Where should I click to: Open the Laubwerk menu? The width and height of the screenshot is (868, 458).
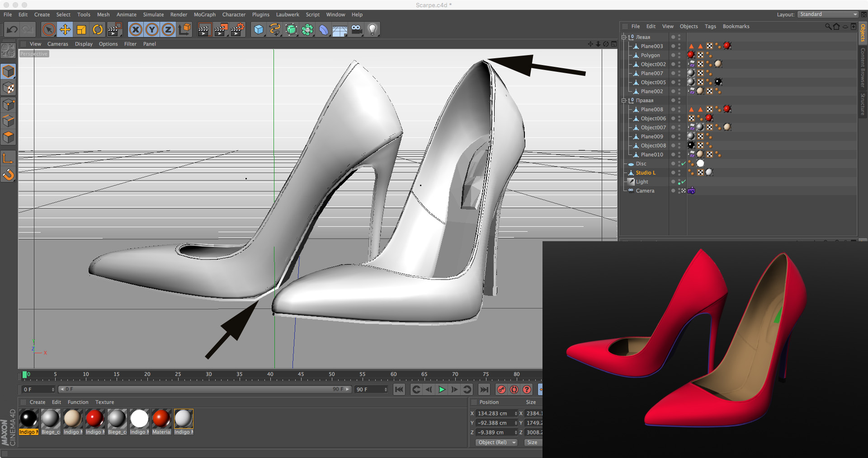click(288, 14)
